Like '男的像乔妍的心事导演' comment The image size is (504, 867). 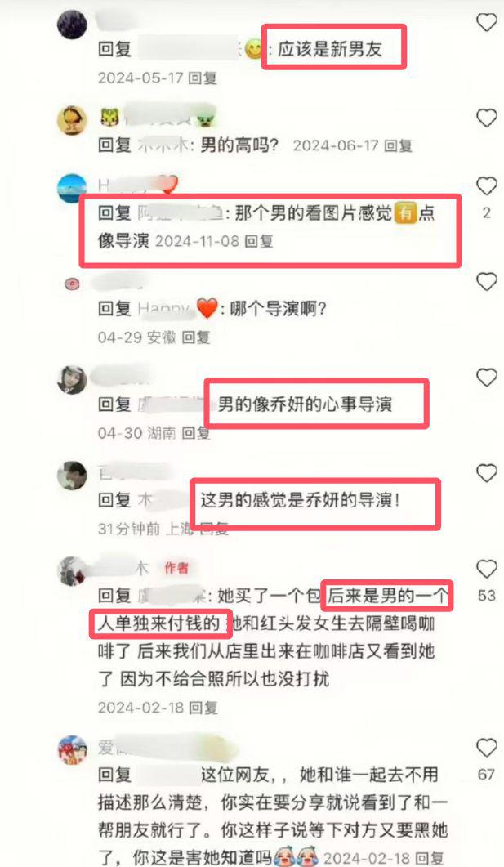[x=486, y=378]
